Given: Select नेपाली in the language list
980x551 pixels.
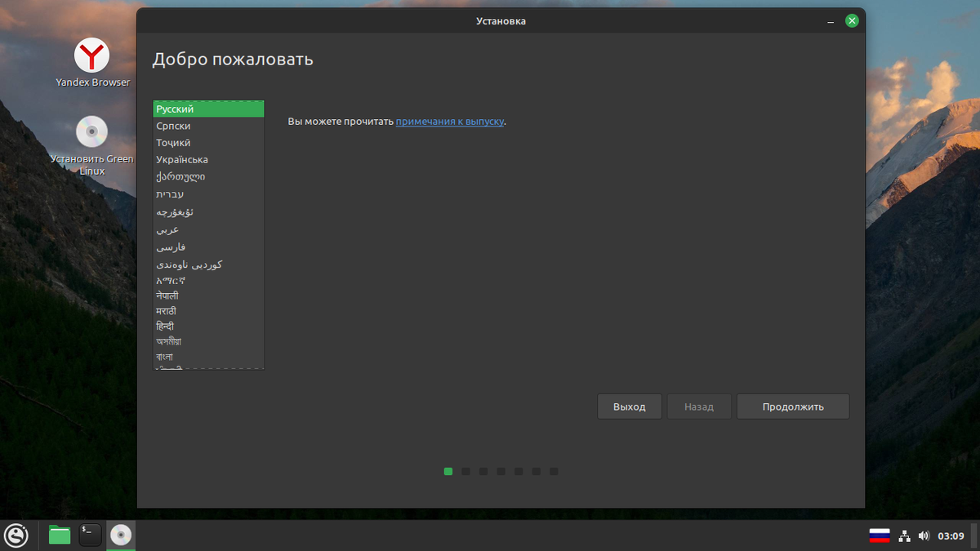Looking at the screenshot, I should point(209,295).
